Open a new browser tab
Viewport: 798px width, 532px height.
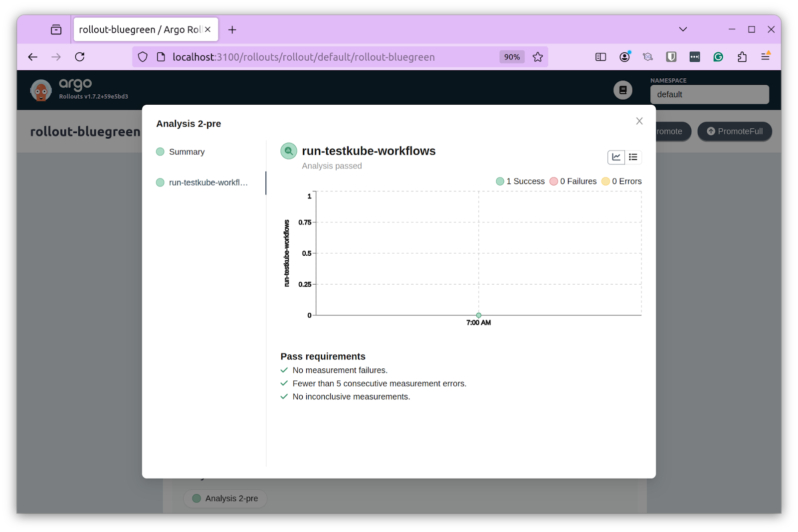pos(232,30)
